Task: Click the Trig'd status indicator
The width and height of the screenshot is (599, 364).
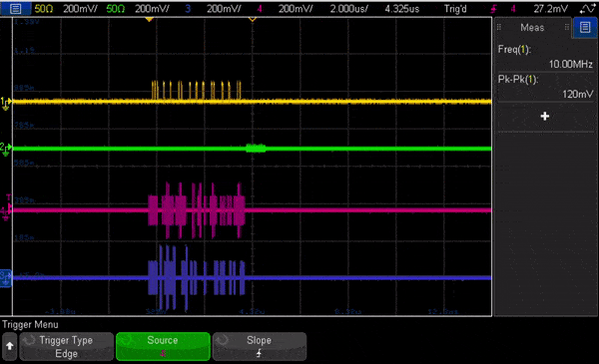Action: click(x=455, y=9)
